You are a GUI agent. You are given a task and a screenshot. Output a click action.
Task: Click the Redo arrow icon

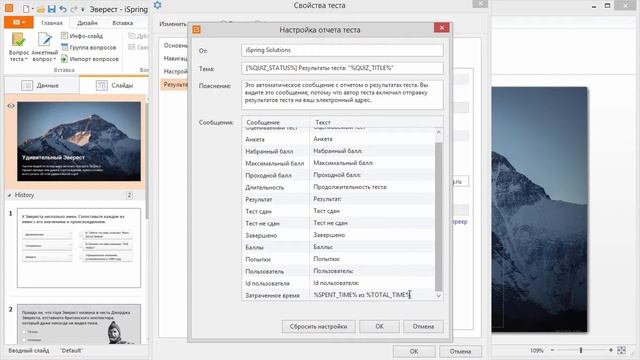tap(74, 9)
